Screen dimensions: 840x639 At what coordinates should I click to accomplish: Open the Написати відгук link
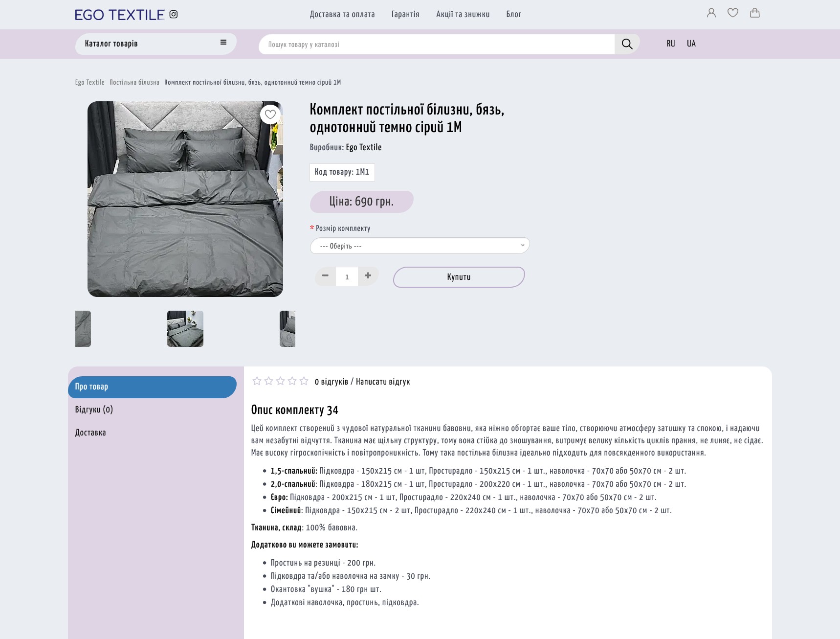383,382
